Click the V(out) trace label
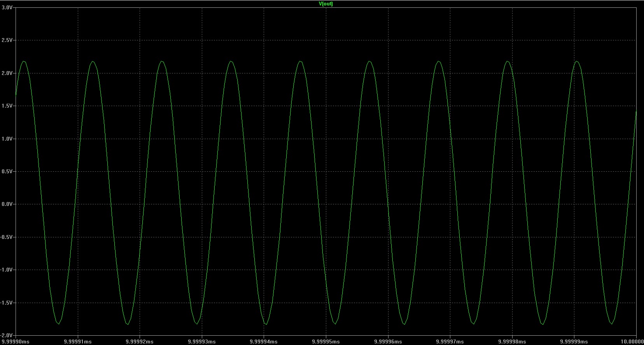The image size is (644, 345). pyautogui.click(x=326, y=4)
